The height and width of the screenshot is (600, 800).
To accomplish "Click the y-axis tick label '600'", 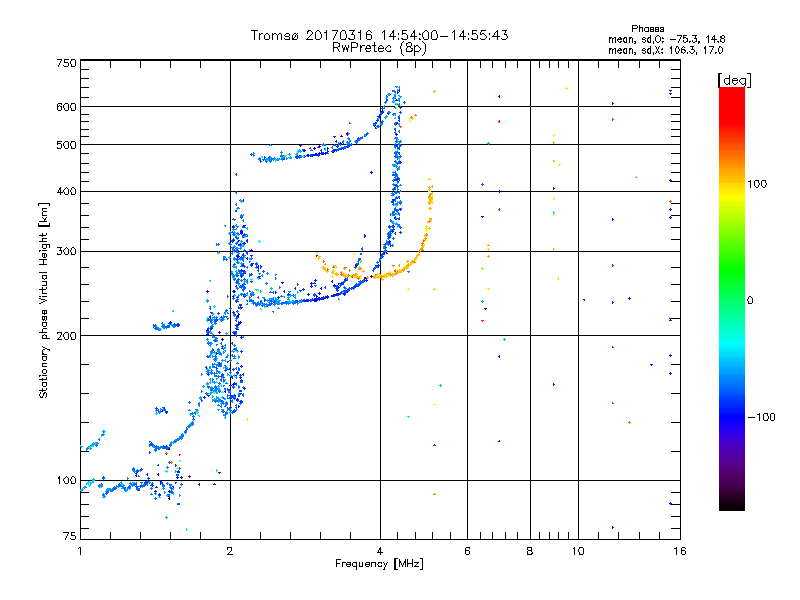I will coord(66,107).
